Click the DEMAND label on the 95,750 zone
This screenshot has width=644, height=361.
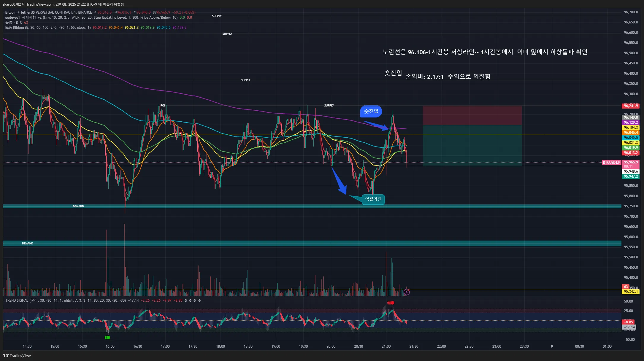(x=78, y=206)
